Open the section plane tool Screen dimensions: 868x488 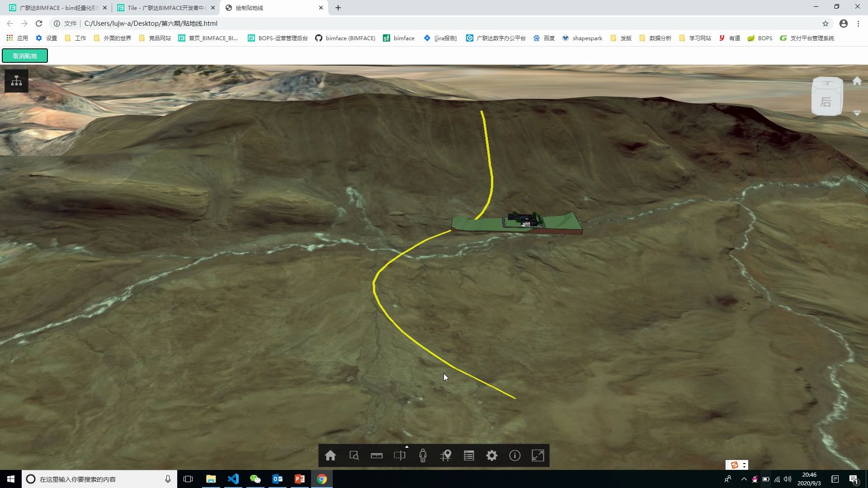pos(399,455)
